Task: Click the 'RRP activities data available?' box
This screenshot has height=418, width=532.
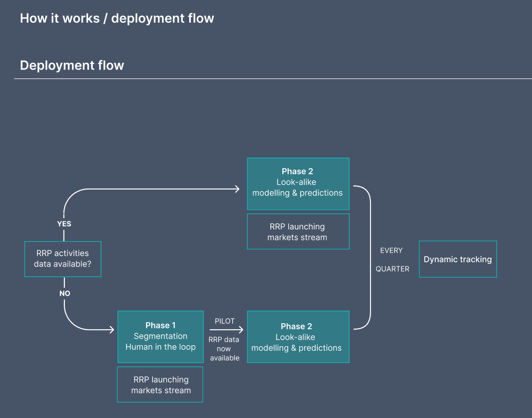Action: (x=63, y=259)
